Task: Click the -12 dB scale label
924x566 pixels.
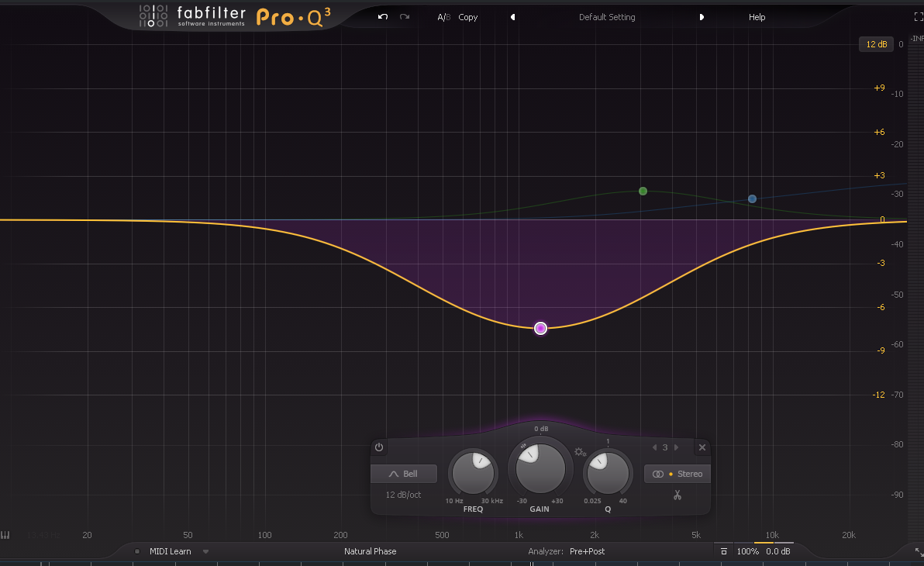Action: click(878, 395)
